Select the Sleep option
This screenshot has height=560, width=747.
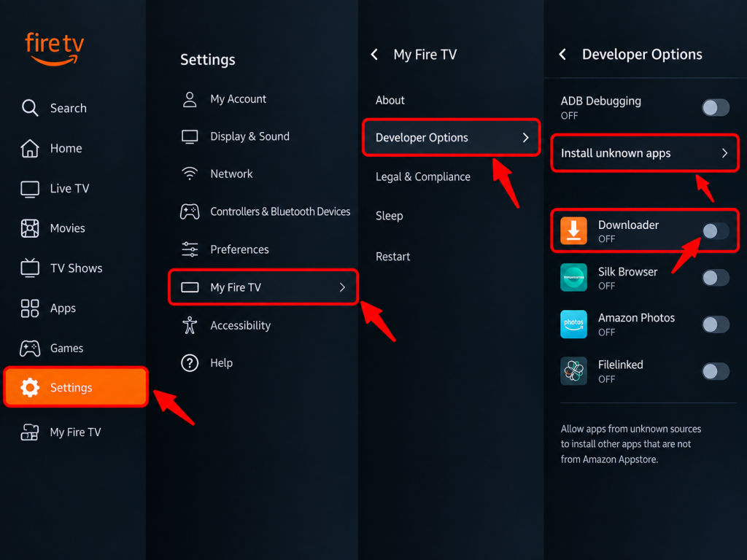[x=390, y=216]
